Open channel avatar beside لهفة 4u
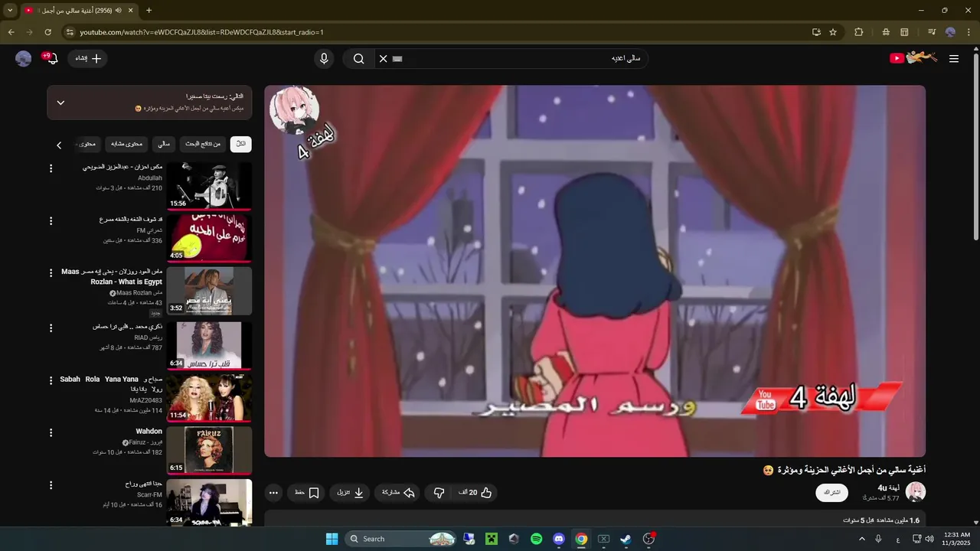The width and height of the screenshot is (980, 551). [916, 492]
